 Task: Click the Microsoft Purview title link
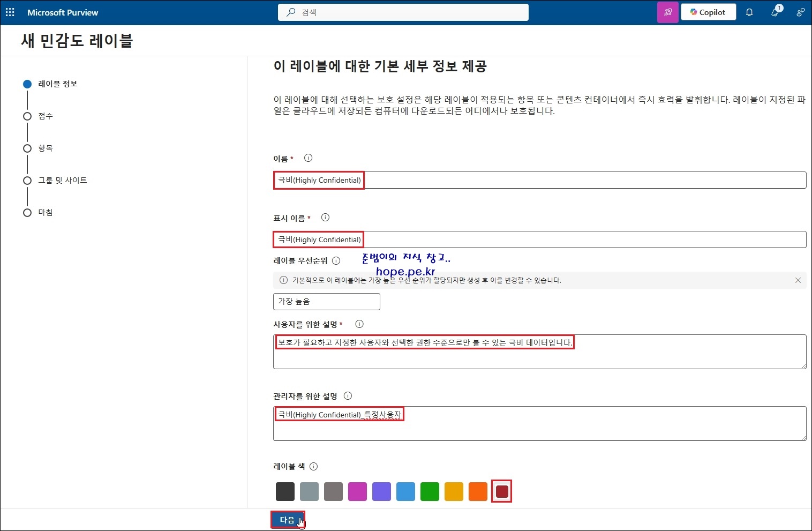[x=63, y=12]
